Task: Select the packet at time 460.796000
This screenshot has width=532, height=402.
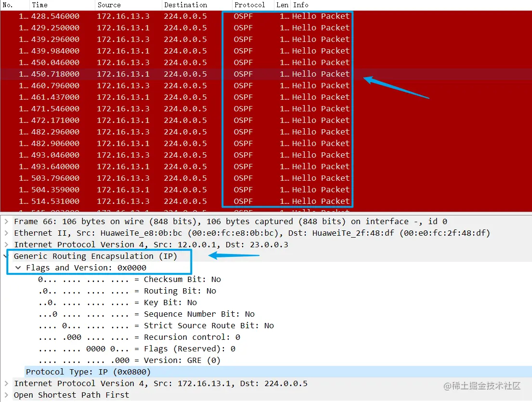Action: [x=266, y=86]
